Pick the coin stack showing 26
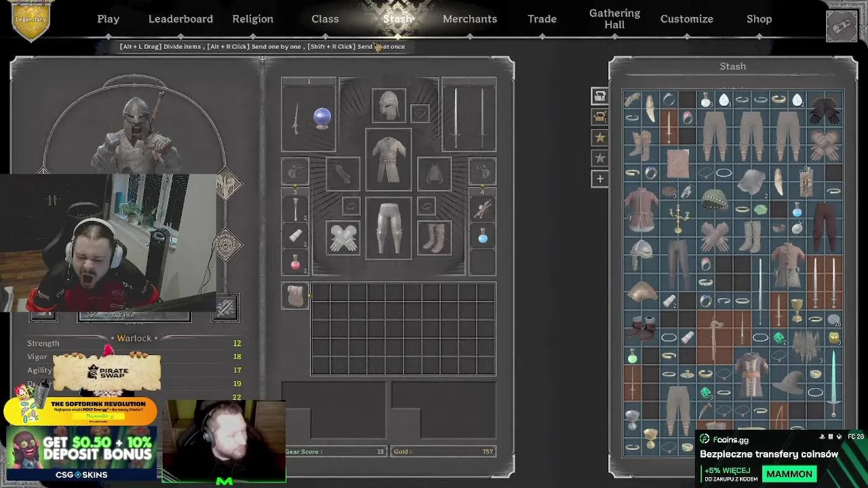This screenshot has height=488, width=868. coord(833,320)
